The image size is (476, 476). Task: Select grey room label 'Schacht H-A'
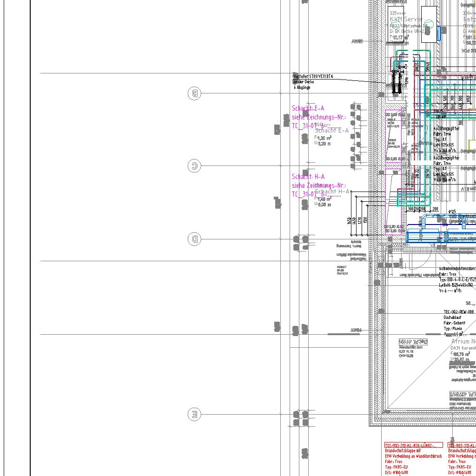(x=332, y=192)
